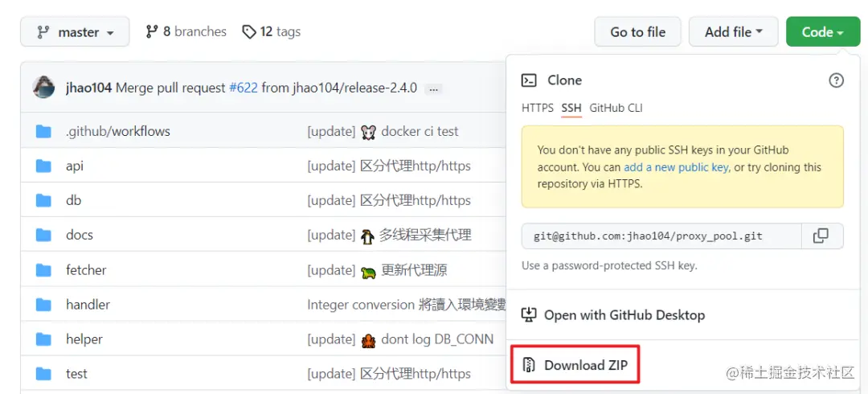The image size is (868, 394).
Task: Click the helper folder icon
Action: tap(43, 339)
